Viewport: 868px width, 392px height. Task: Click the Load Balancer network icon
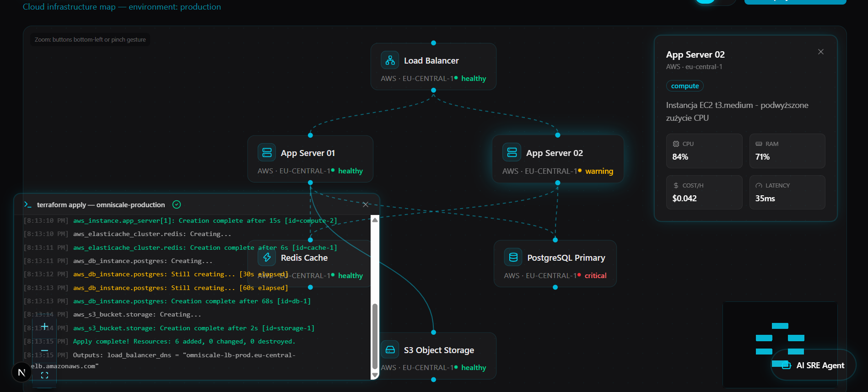(x=390, y=60)
